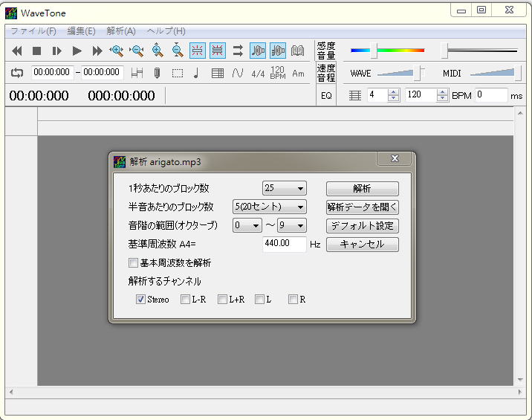
Task: Enable 基本周波数を解析 checkbox
Action: [x=133, y=263]
